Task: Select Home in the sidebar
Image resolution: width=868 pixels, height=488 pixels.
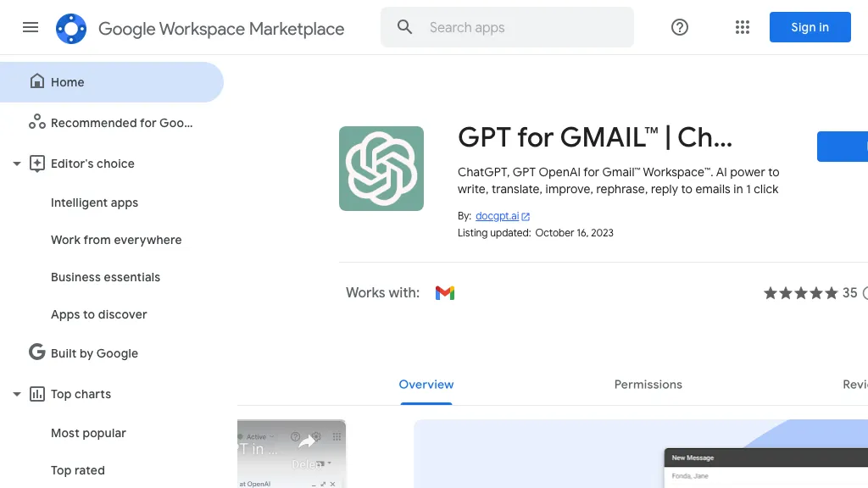Action: point(68,82)
